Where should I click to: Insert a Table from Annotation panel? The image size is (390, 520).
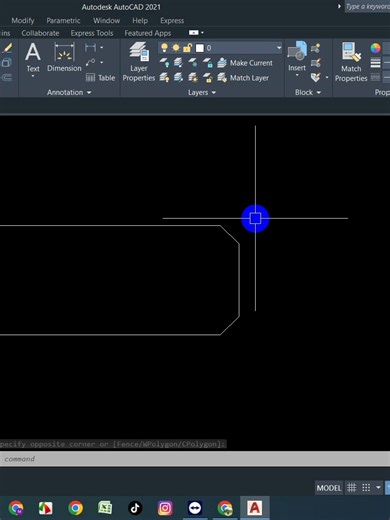[100, 78]
